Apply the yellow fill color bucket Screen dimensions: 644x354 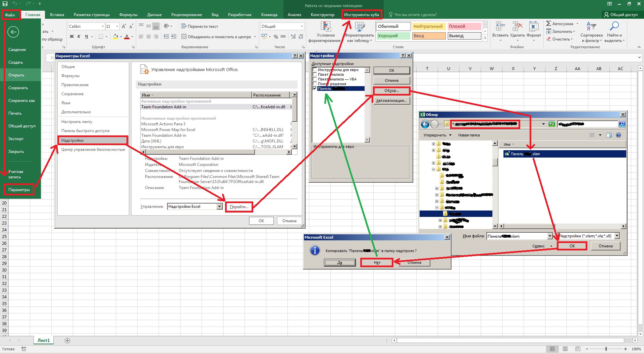click(x=115, y=37)
